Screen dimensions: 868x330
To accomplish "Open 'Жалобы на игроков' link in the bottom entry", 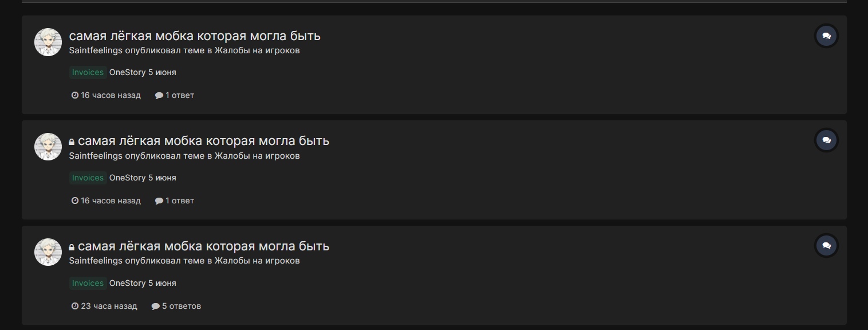I will pyautogui.click(x=257, y=261).
